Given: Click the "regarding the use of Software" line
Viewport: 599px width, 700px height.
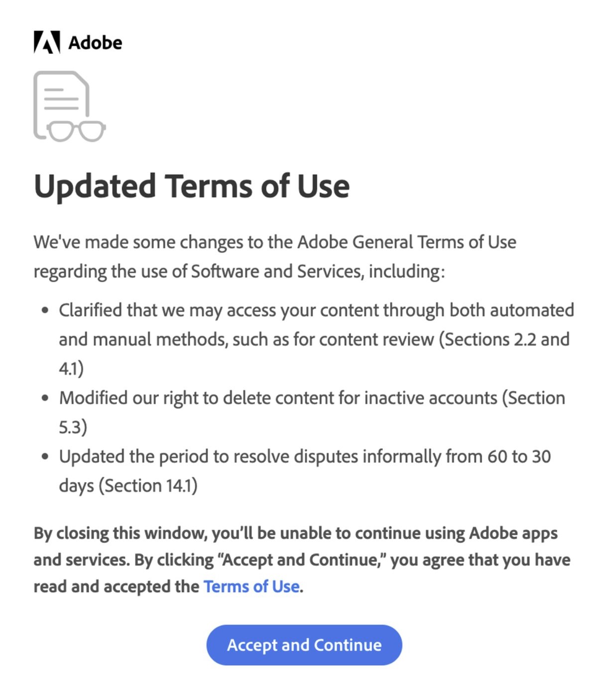Looking at the screenshot, I should point(239,272).
